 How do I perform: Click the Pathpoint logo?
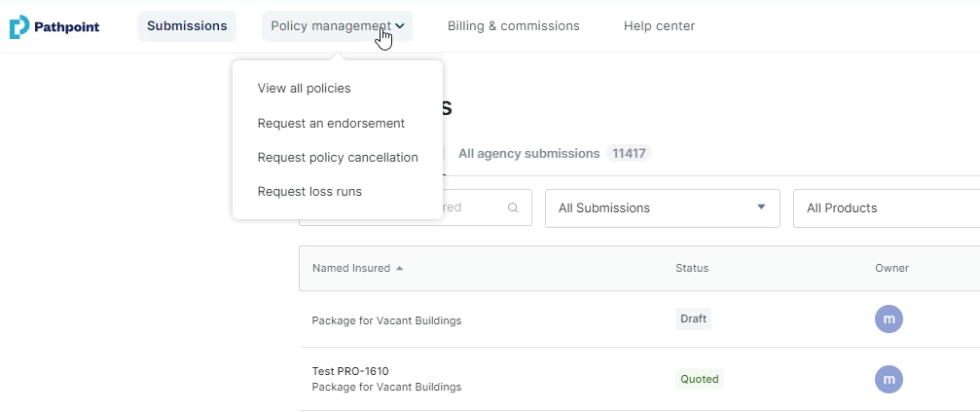(54, 26)
